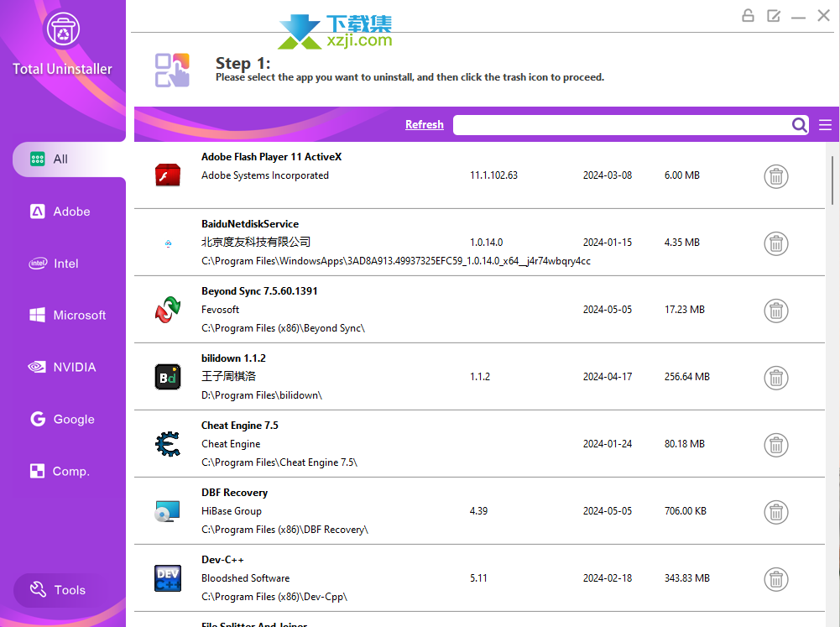Select the Adobe Flash Player app icon
This screenshot has width=840, height=627.
(168, 175)
